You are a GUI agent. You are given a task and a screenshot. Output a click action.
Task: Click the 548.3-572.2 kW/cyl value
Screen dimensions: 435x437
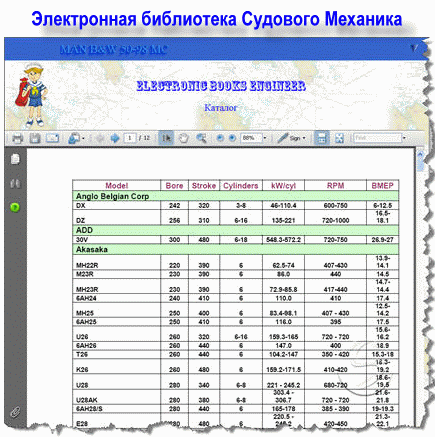pos(283,240)
